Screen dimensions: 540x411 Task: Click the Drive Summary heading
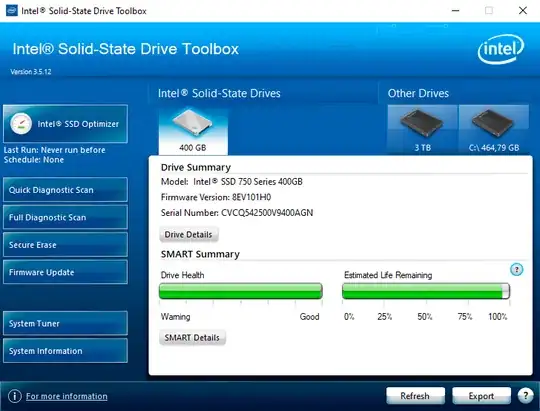coord(196,167)
